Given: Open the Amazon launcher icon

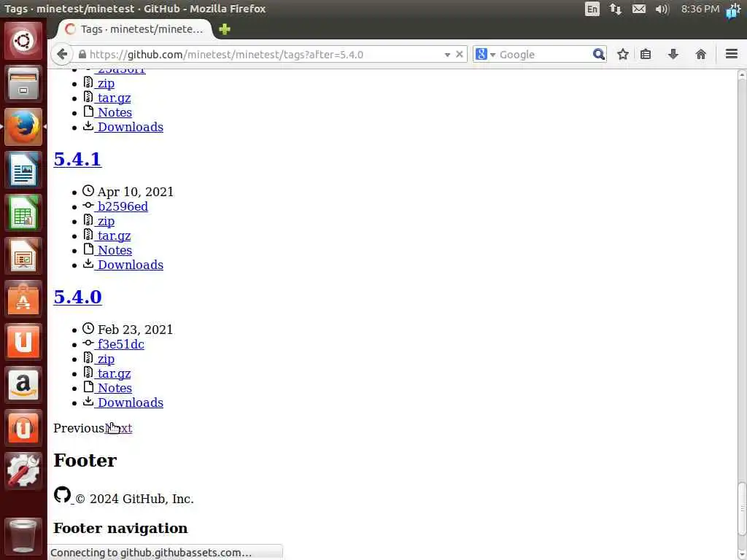Looking at the screenshot, I should [23, 384].
